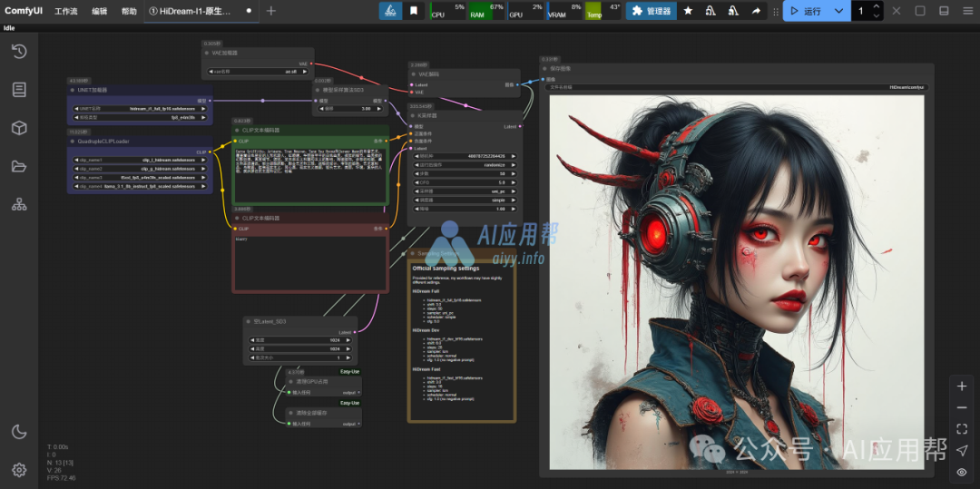Decrease the queue batch count stepper

(876, 15)
